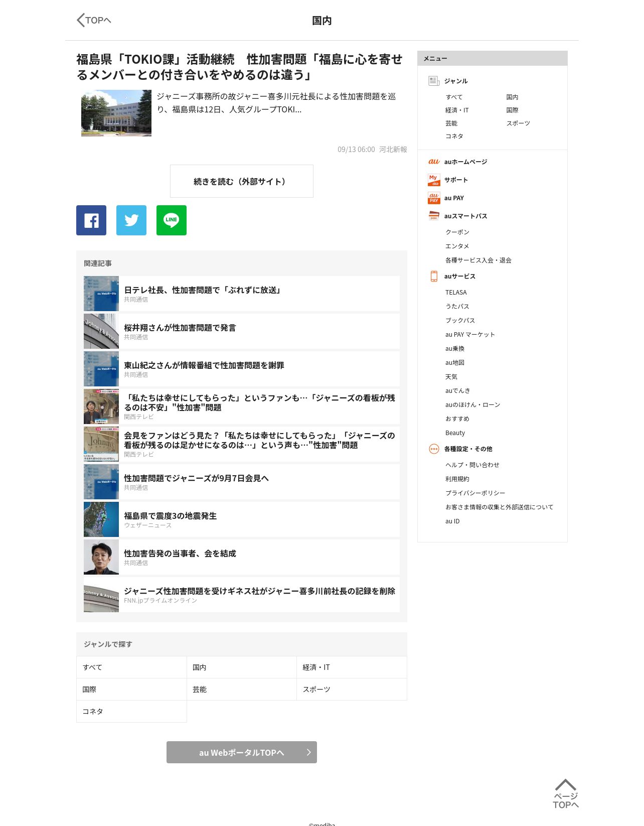Go back using the TOPへ arrow
This screenshot has height=826, width=644.
point(94,20)
